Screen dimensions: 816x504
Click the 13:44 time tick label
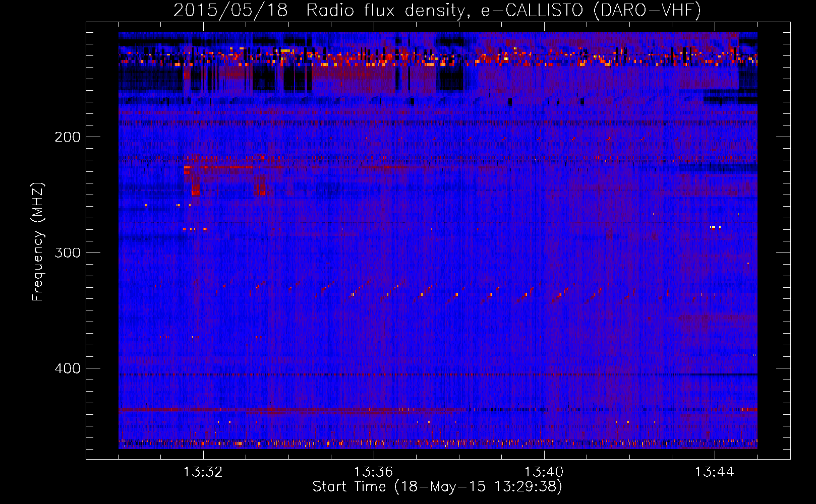[x=715, y=472]
